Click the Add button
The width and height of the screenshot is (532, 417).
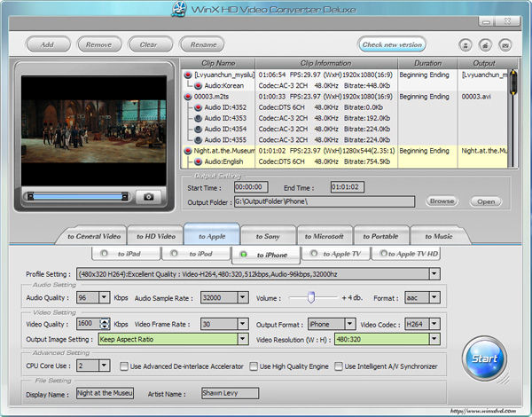point(48,44)
